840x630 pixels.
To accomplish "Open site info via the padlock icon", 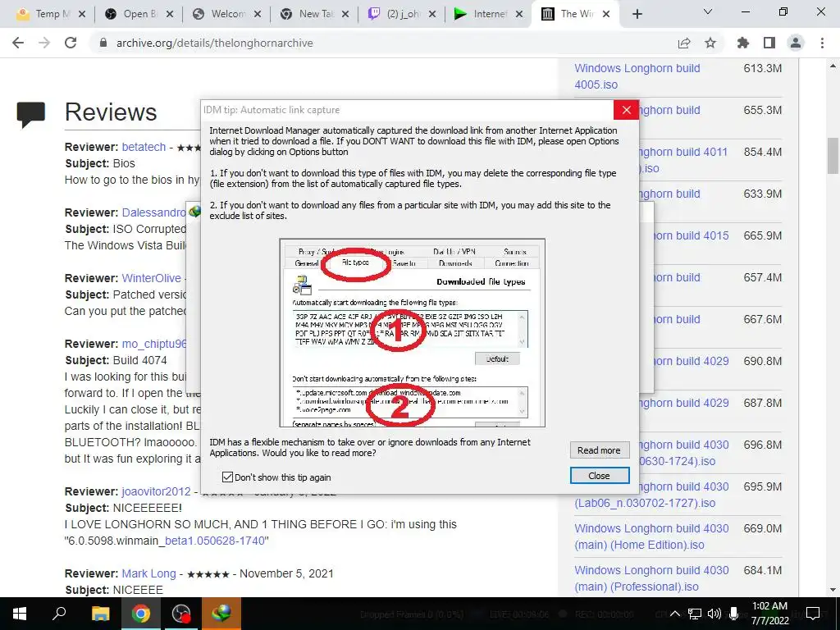I will (x=103, y=43).
